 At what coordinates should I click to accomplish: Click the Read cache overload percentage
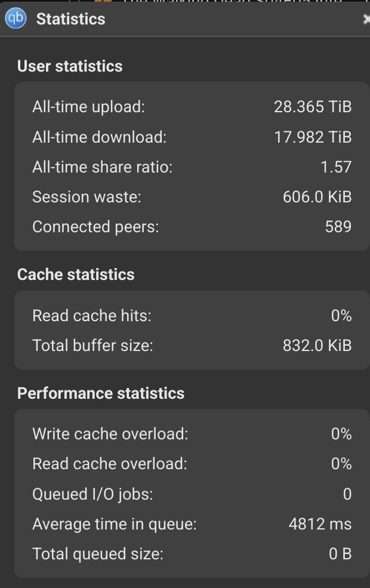coord(341,464)
